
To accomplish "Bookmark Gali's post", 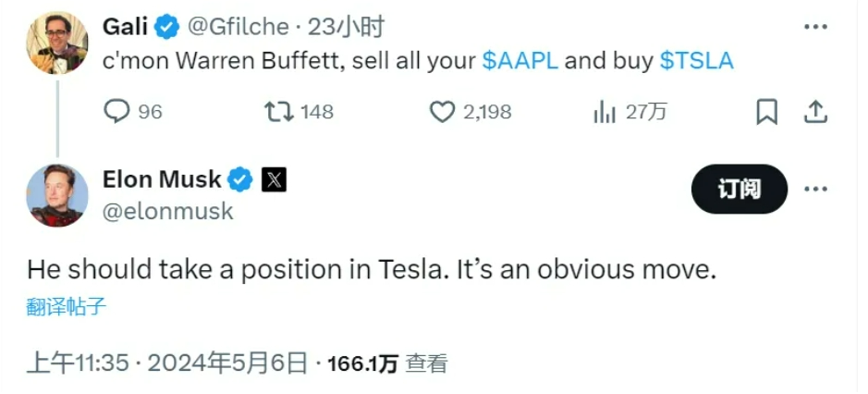I will tap(766, 112).
